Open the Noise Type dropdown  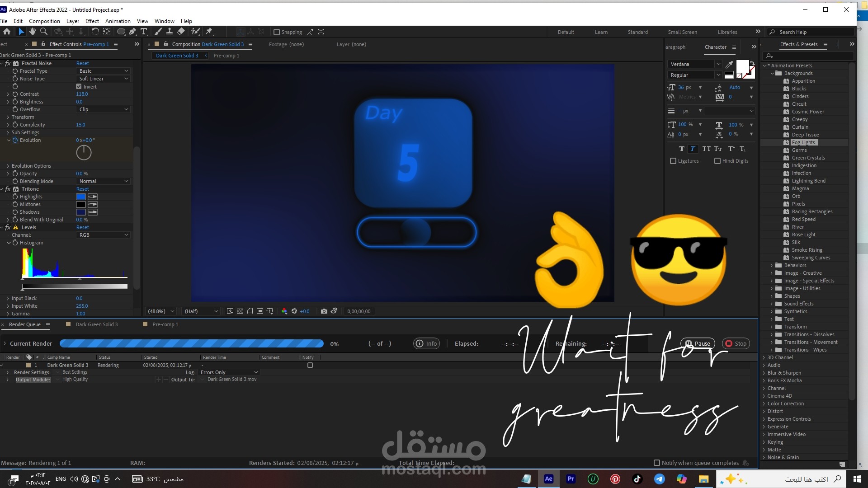pos(104,79)
